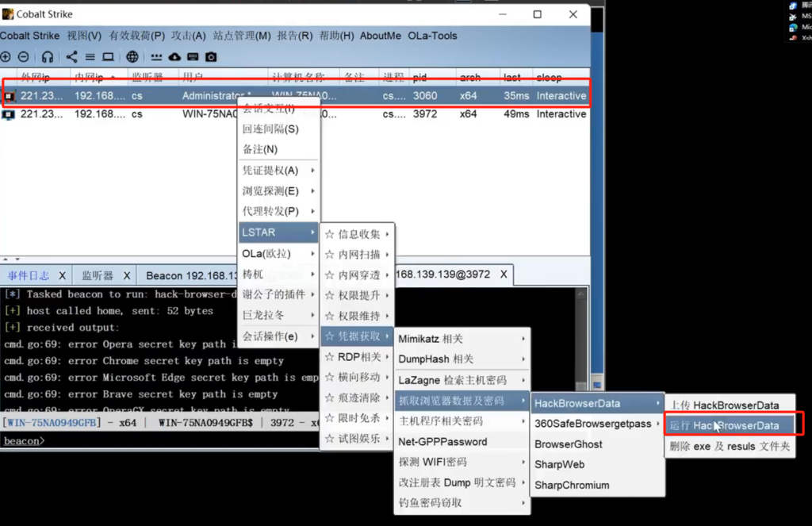The image size is (812, 526).
Task: Click the beacon icon of pid 3972 row
Action: pos(8,114)
